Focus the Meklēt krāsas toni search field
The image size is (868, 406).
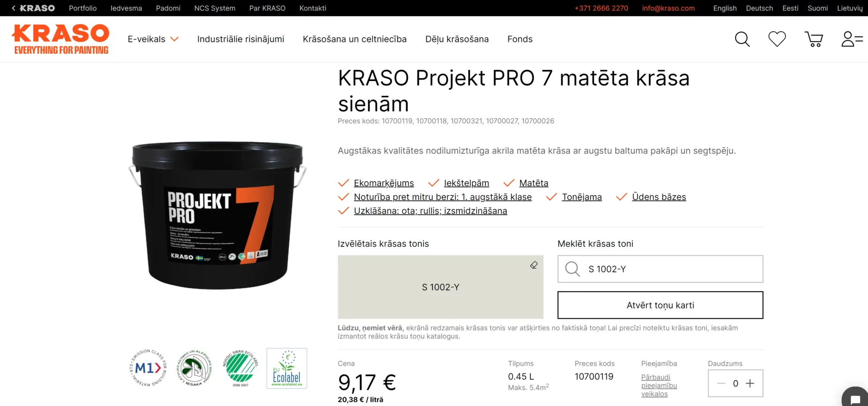[660, 269]
